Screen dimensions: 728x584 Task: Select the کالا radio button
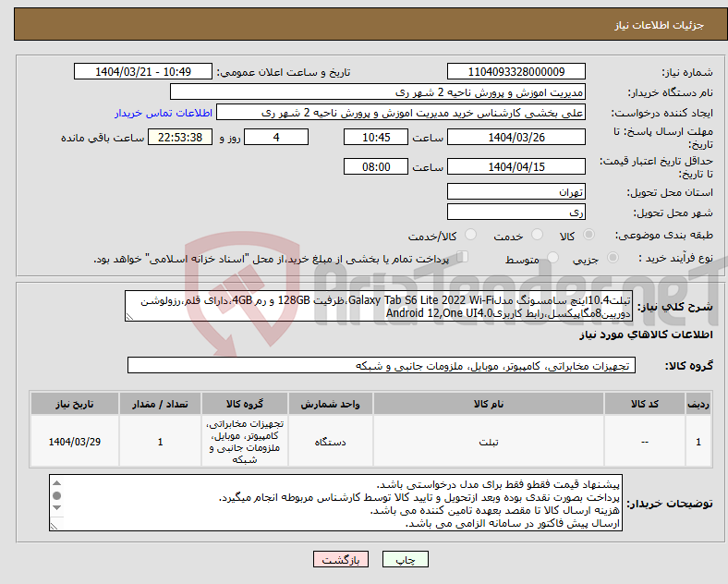[588, 235]
